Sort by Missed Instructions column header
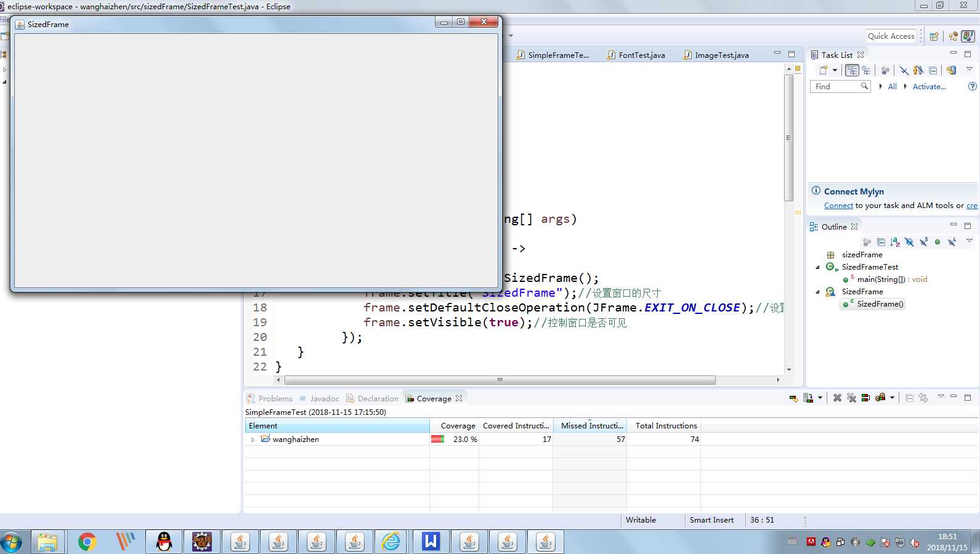The width and height of the screenshot is (980, 554). (589, 425)
